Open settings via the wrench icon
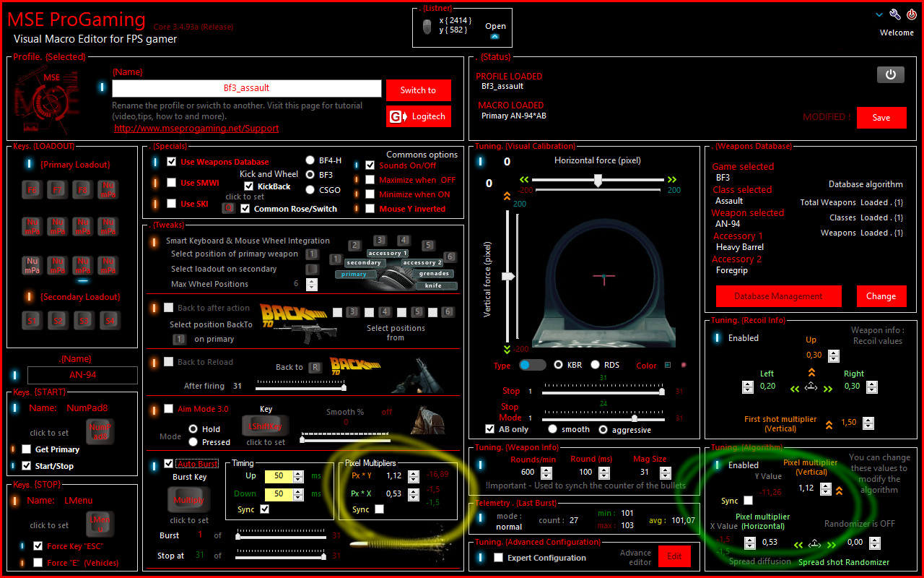The image size is (924, 578). click(895, 14)
